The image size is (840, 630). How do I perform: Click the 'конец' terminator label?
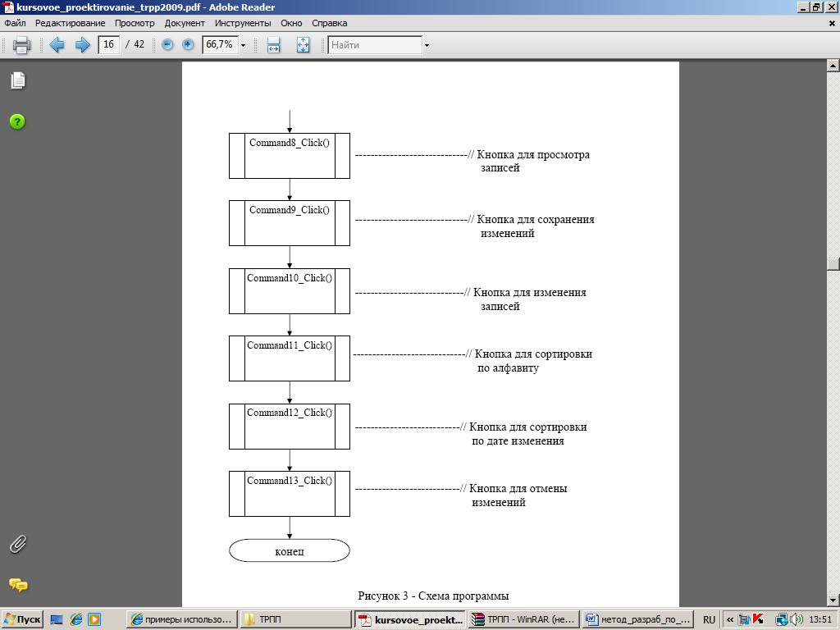point(290,551)
